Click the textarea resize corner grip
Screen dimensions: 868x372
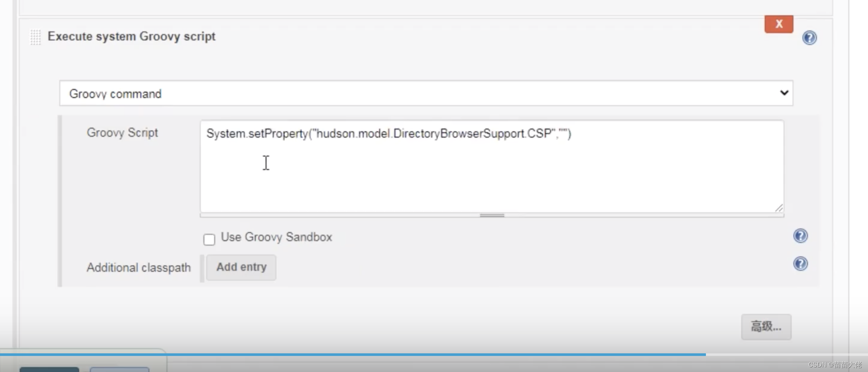point(778,208)
